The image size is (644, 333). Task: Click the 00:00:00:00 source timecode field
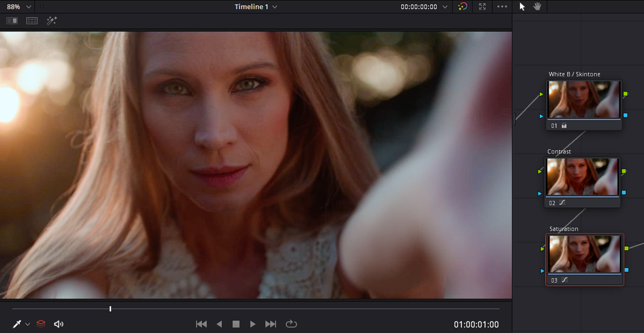(x=419, y=7)
